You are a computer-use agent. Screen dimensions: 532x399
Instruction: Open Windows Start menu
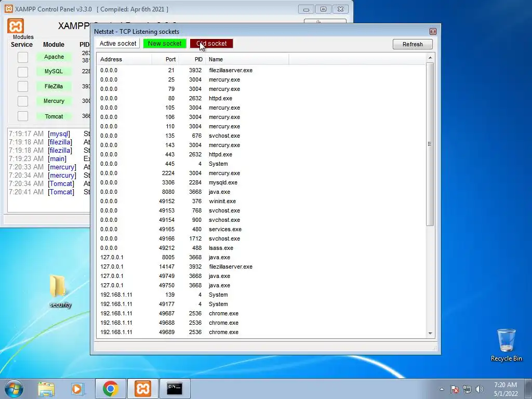[x=14, y=389]
